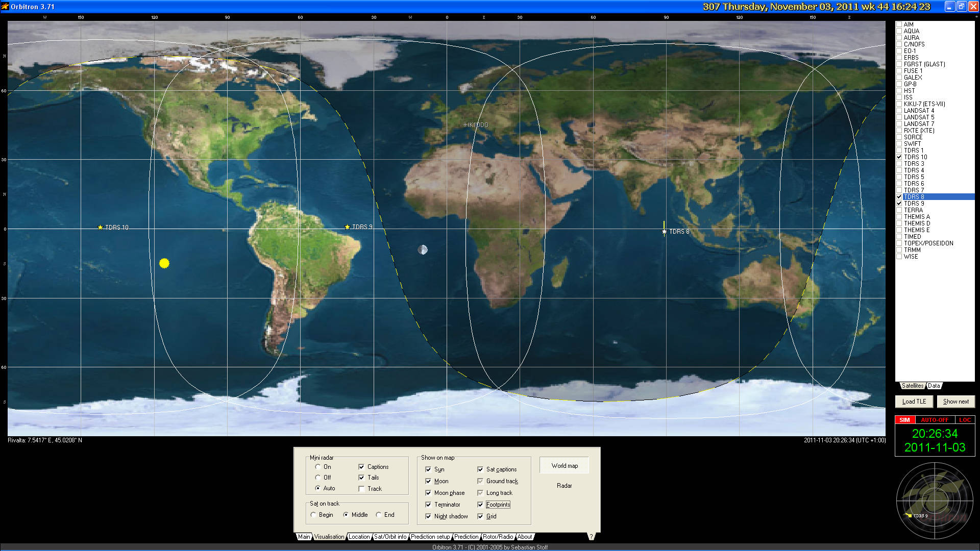Screen dimensions: 980x551
Task: Click the TDRS 8 satellite marker on map
Action: coord(664,232)
